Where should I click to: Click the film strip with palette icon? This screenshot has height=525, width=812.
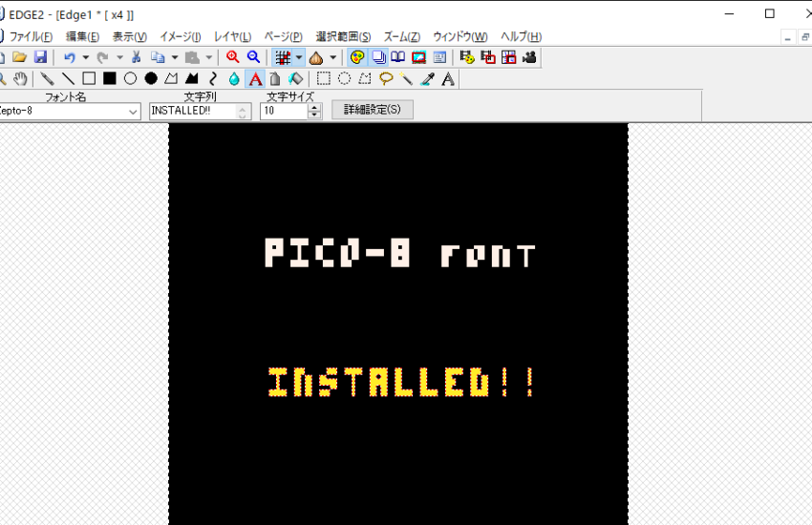467,57
